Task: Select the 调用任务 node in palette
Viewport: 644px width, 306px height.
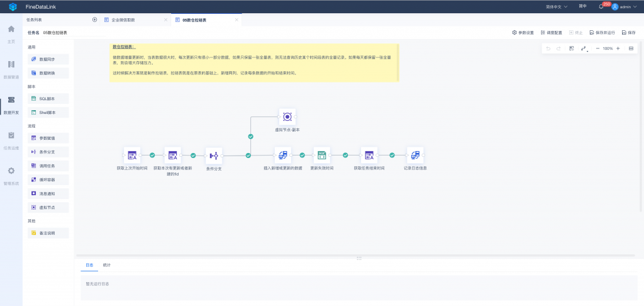Action: click(x=48, y=166)
